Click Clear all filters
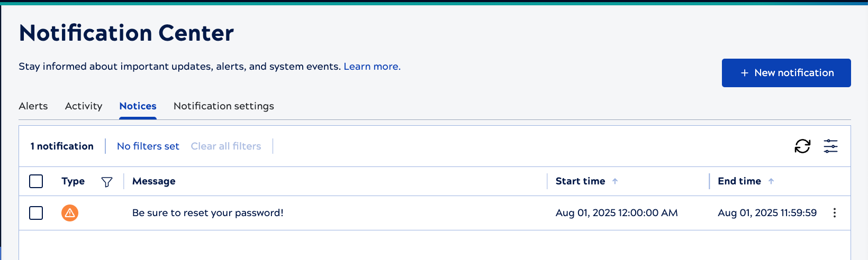The height and width of the screenshot is (260, 868). (x=226, y=146)
